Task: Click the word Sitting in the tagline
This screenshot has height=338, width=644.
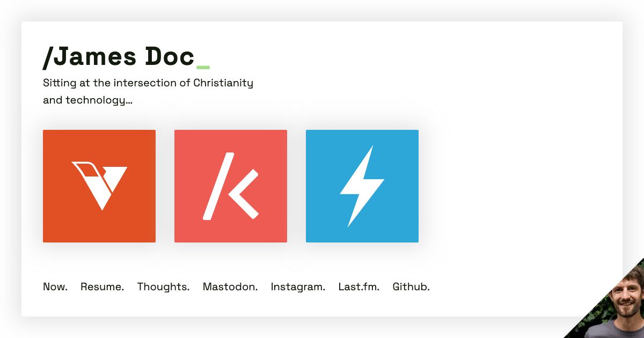Action: coord(57,83)
